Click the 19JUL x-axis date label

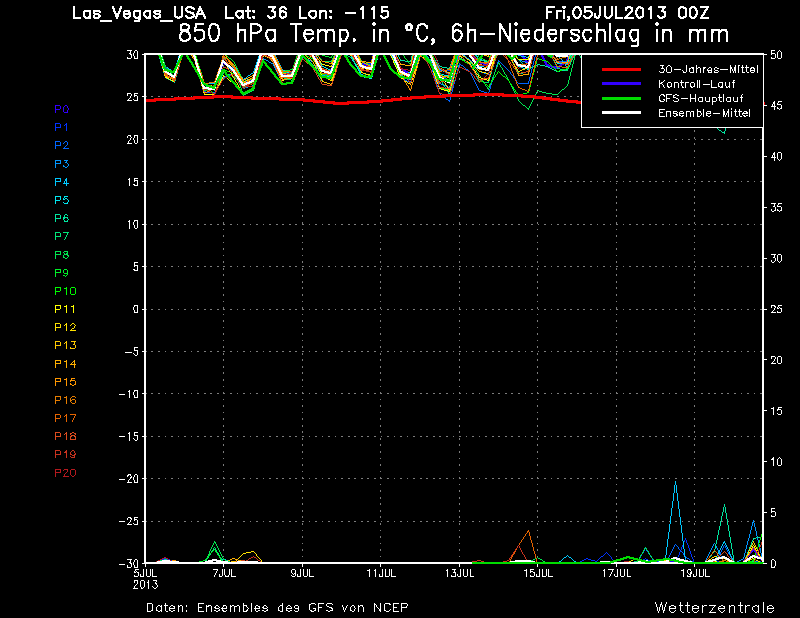click(695, 573)
